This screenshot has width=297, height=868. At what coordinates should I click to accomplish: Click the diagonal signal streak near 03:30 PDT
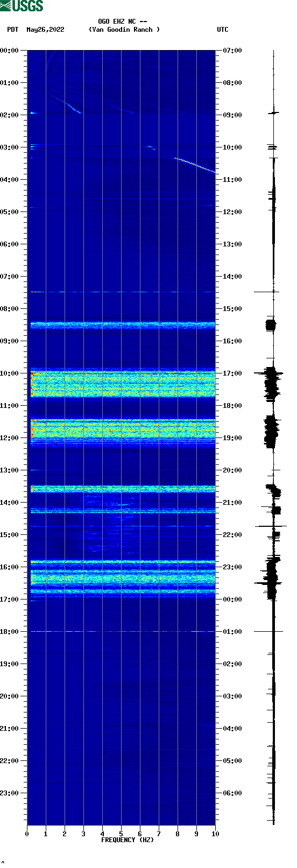click(x=194, y=165)
